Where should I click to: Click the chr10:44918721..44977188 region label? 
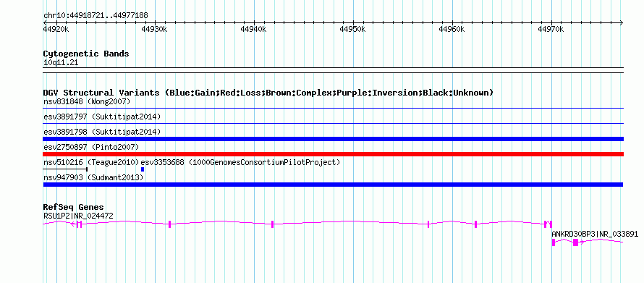[x=96, y=16]
